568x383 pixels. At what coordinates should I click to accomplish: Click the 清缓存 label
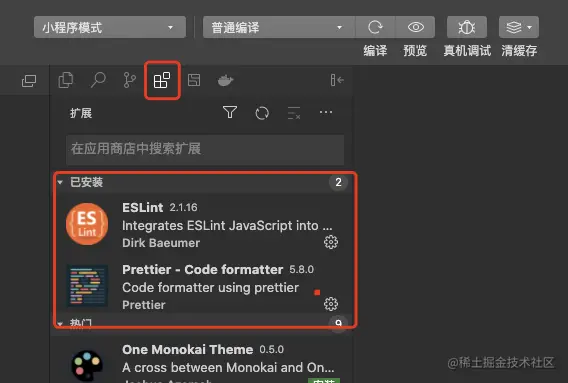[519, 51]
